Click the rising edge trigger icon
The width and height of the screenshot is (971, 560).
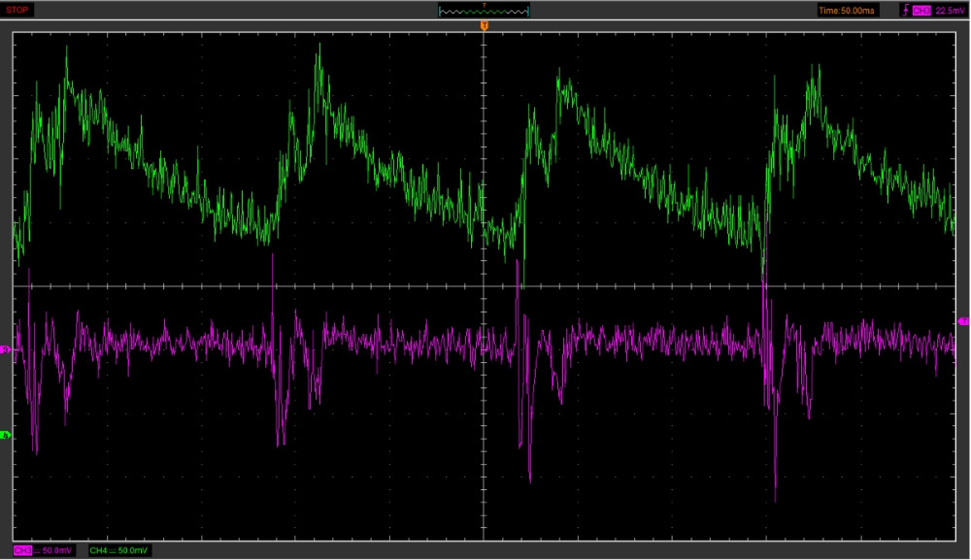[905, 11]
